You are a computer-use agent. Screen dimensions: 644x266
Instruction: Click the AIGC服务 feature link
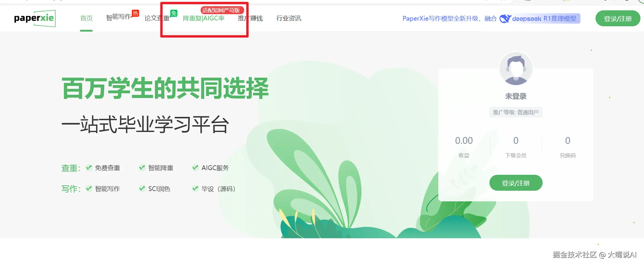[215, 168]
